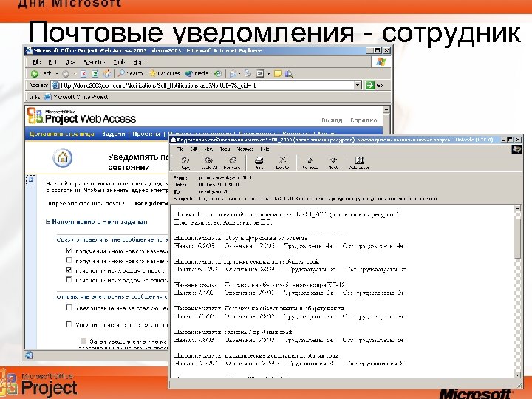
Task: Click Forward in the email message window
Action: click(x=232, y=163)
